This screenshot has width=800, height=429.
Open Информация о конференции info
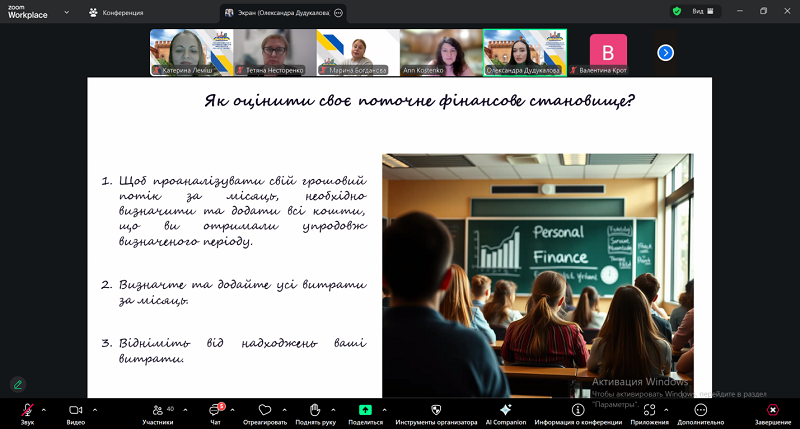tap(578, 410)
